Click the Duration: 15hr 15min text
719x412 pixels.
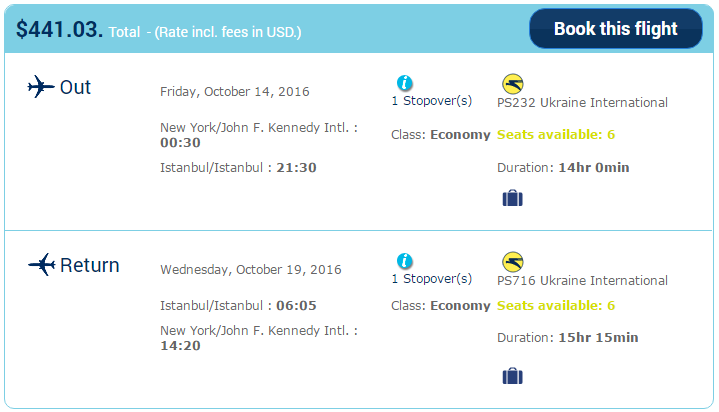coord(568,338)
